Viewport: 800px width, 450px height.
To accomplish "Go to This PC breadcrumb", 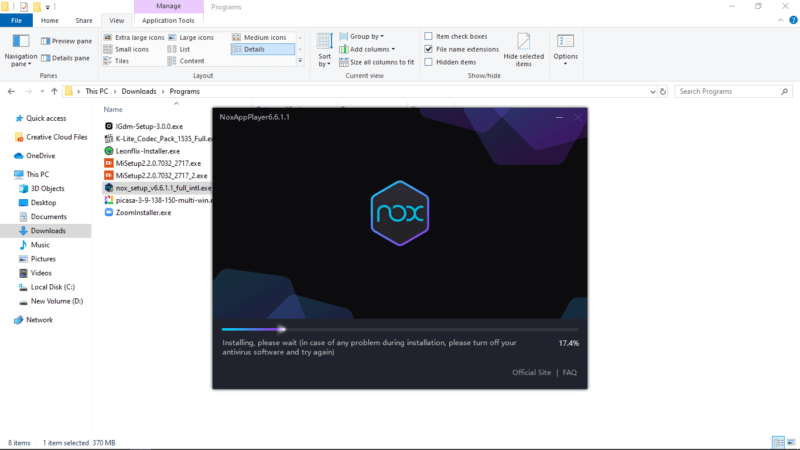I will pyautogui.click(x=96, y=91).
